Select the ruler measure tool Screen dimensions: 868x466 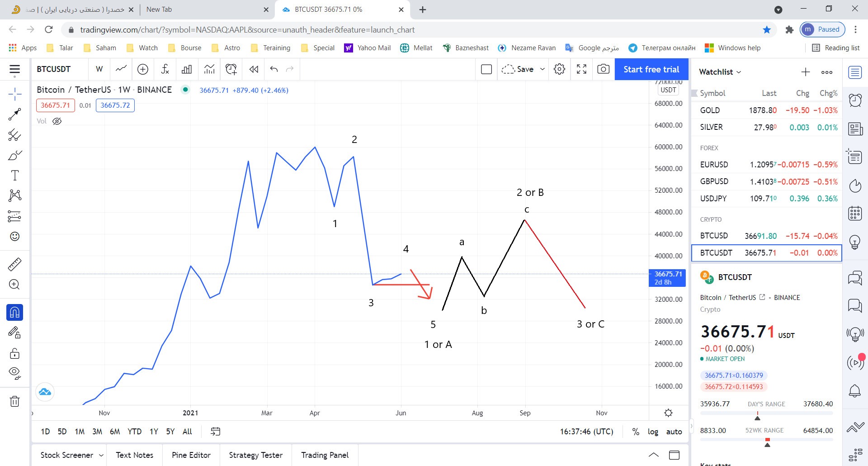click(15, 264)
